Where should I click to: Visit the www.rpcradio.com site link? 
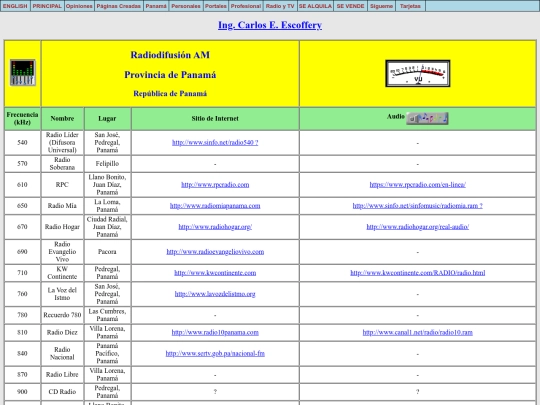pyautogui.click(x=215, y=185)
